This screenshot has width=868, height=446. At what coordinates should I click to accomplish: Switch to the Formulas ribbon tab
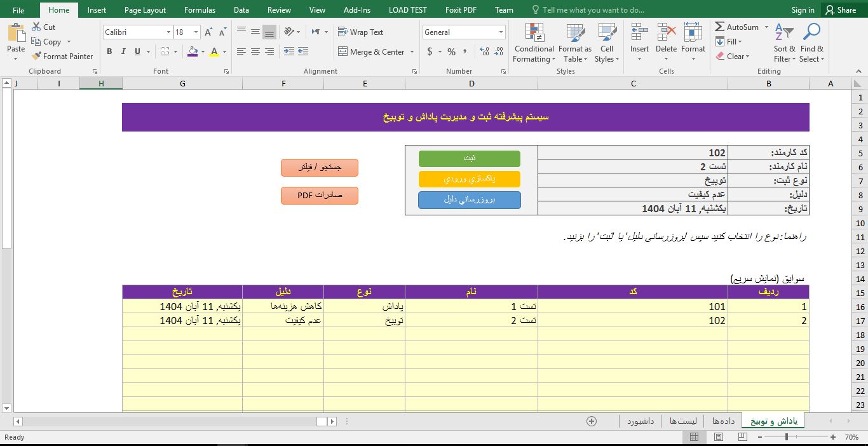pyautogui.click(x=200, y=10)
